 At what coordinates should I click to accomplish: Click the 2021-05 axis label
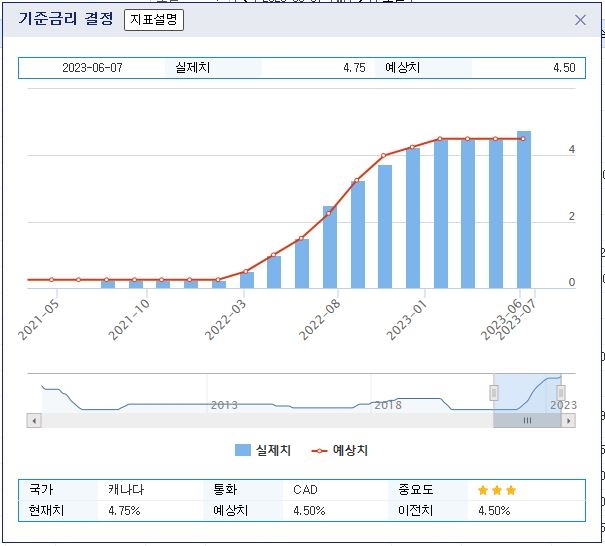[39, 320]
